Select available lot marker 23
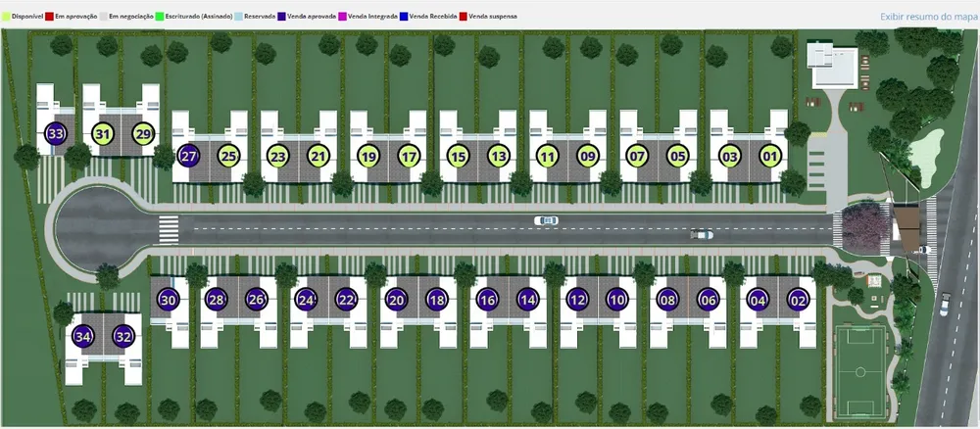 278,156
